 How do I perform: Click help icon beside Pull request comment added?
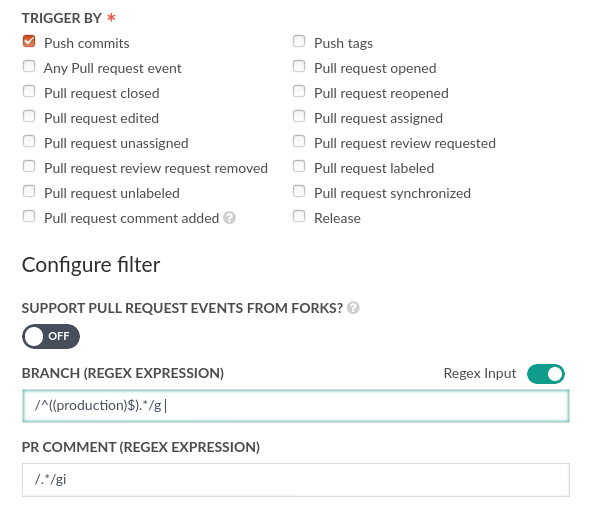coord(229,218)
